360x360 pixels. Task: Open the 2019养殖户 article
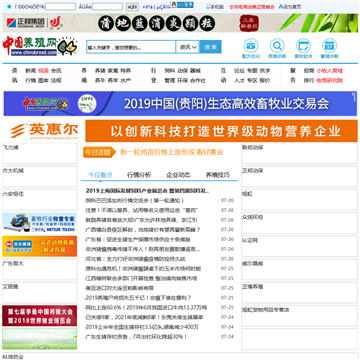(138, 298)
